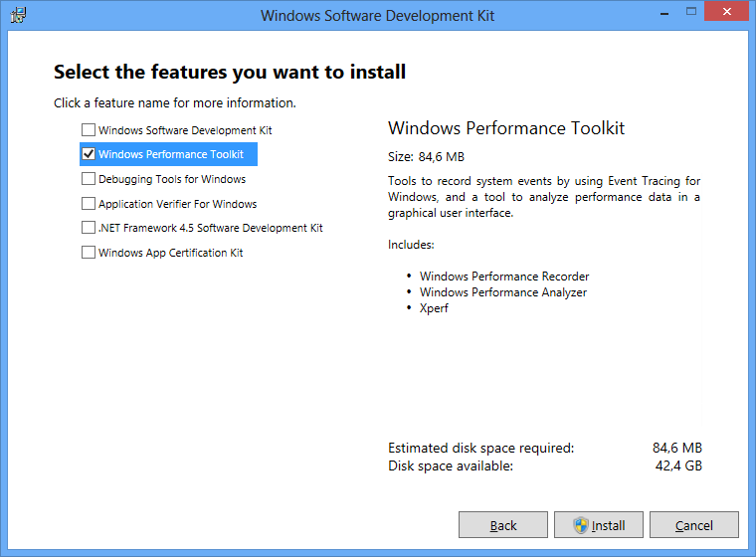Image resolution: width=756 pixels, height=557 pixels.
Task: Click the Windows App Certification Kit label
Action: pos(171,253)
